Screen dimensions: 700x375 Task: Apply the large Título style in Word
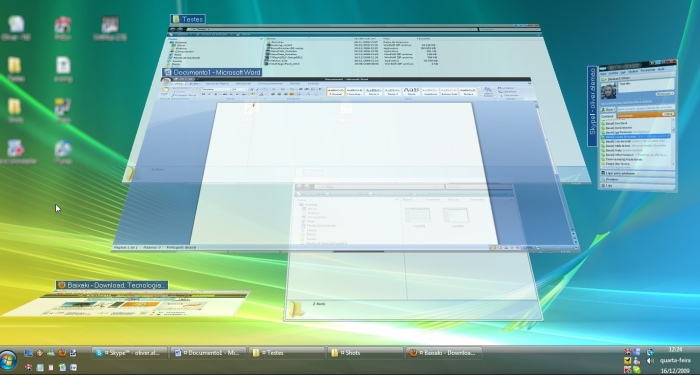tap(411, 92)
